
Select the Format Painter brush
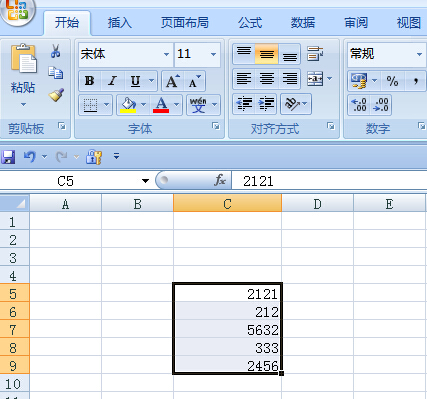click(x=56, y=94)
